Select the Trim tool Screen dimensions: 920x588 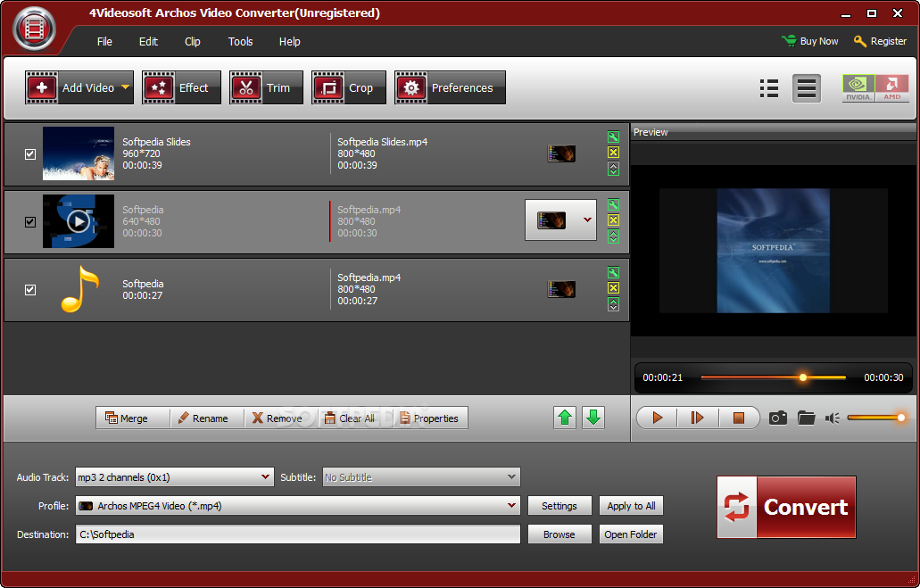(267, 88)
